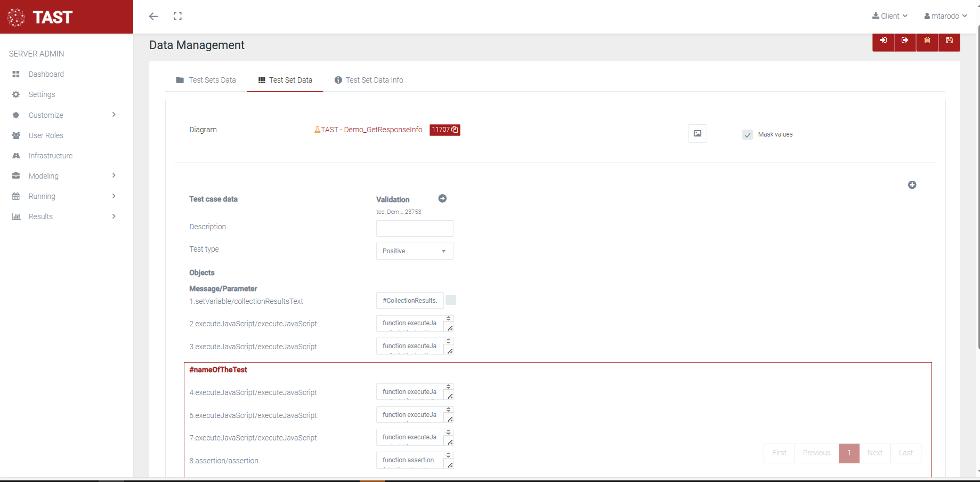The image size is (980, 482).
Task: Click the plus circle add icon
Action: tap(912, 185)
